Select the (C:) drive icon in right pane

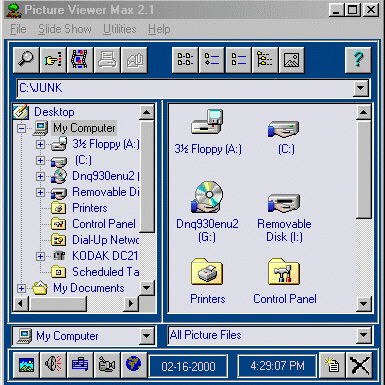coord(283,129)
